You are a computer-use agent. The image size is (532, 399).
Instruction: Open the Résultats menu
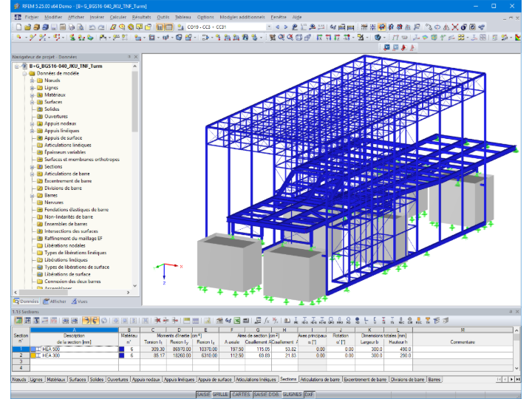(x=141, y=17)
